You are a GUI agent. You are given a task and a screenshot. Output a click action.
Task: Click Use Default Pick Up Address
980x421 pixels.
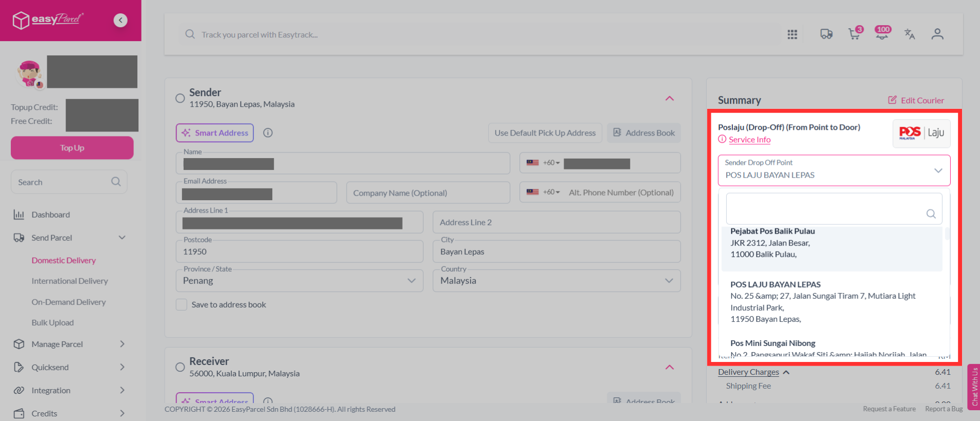click(x=545, y=133)
